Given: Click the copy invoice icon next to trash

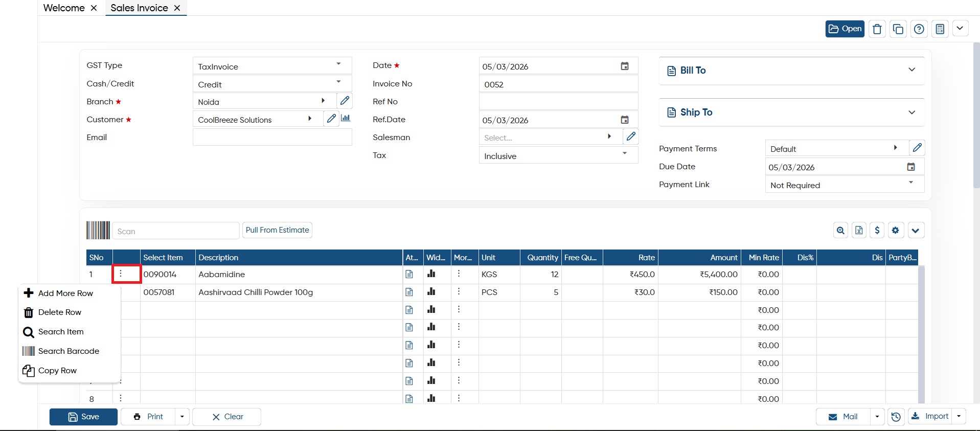Looking at the screenshot, I should click(x=898, y=29).
